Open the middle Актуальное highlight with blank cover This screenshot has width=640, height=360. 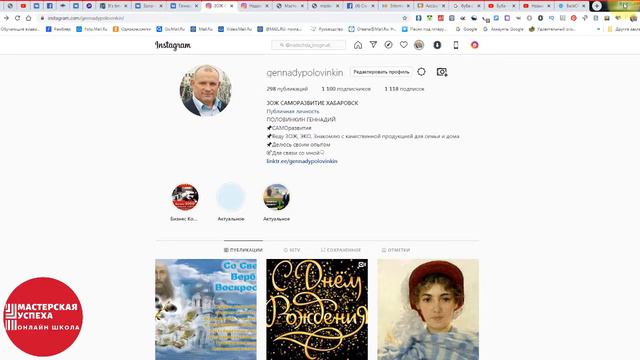tap(231, 197)
